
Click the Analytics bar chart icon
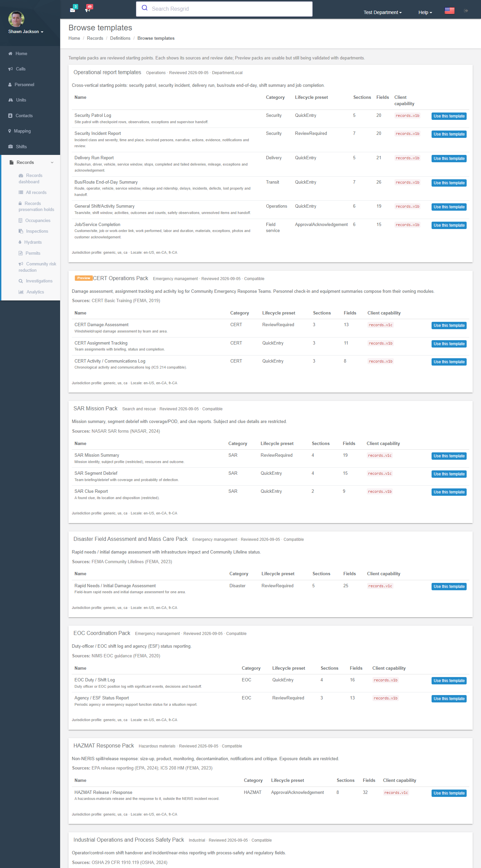click(x=21, y=292)
